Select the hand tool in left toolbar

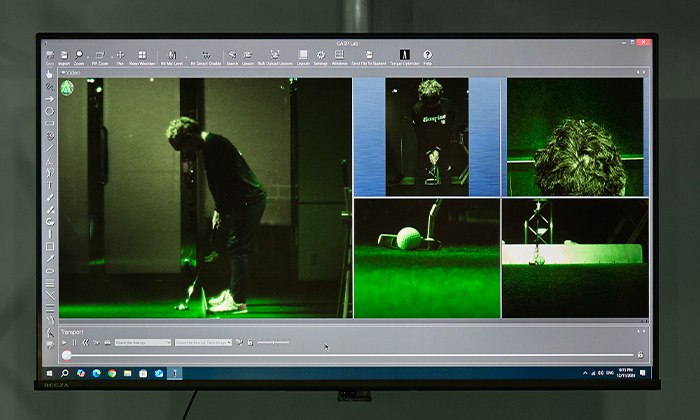pos(50,74)
